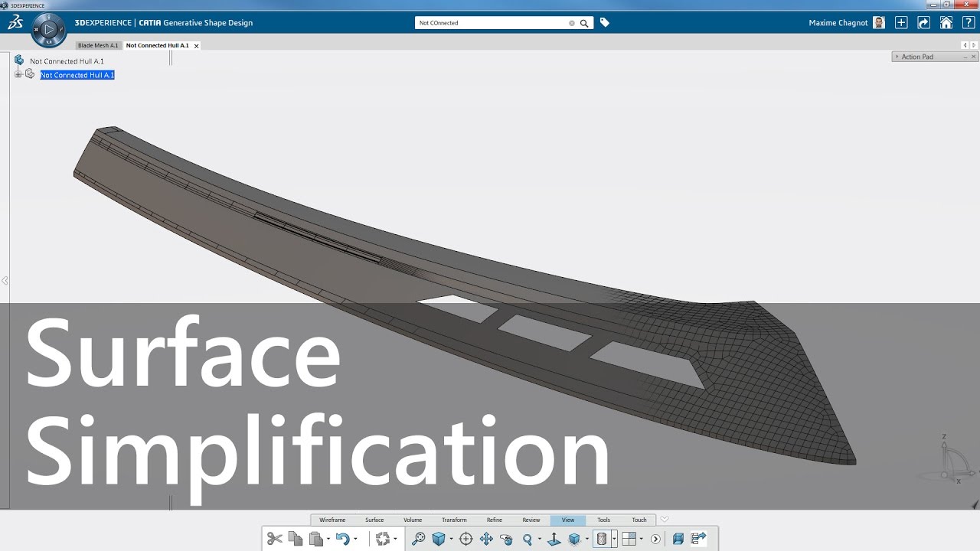This screenshot has width=980, height=551.
Task: Open dropdown arrow next to Update icon
Action: (x=395, y=539)
